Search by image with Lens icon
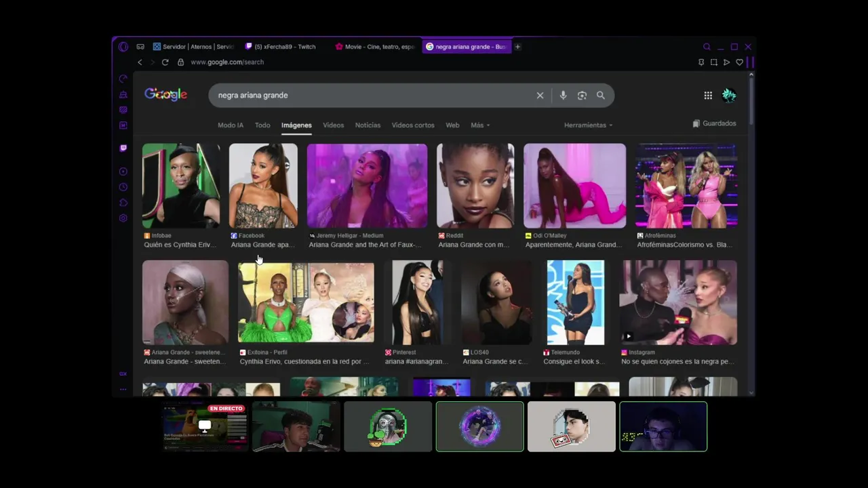This screenshot has height=488, width=868. pos(582,96)
